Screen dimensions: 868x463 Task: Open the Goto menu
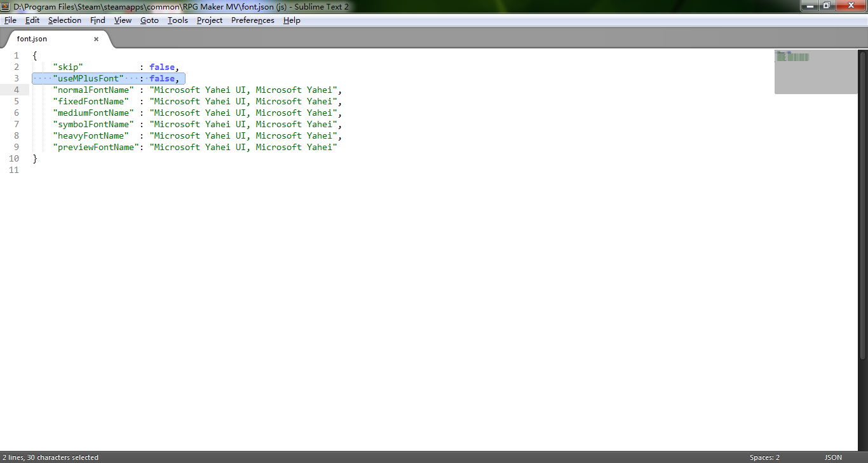(x=149, y=20)
